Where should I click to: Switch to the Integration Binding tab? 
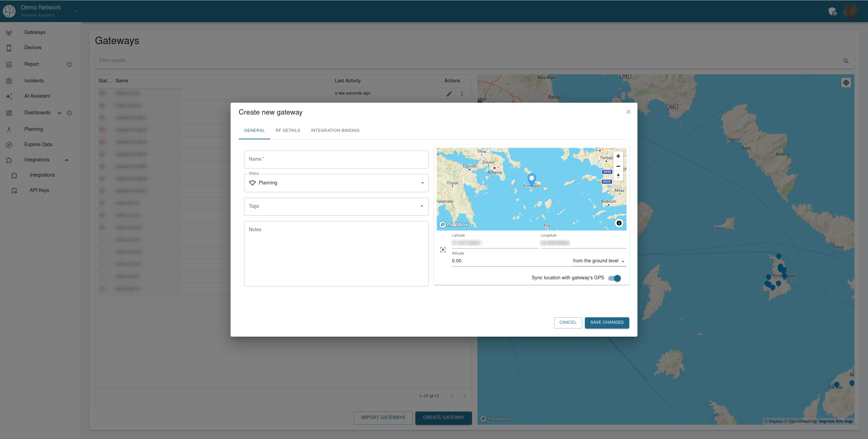point(335,131)
